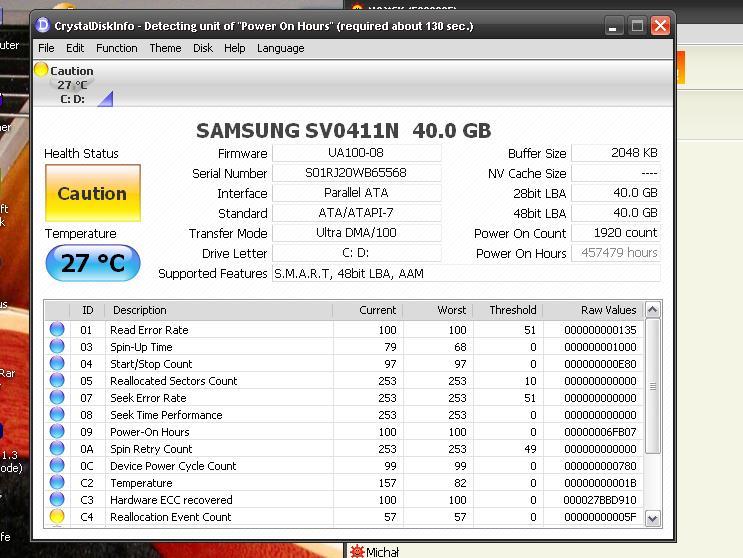
Task: Click the NV Cache Size value field
Action: click(616, 173)
